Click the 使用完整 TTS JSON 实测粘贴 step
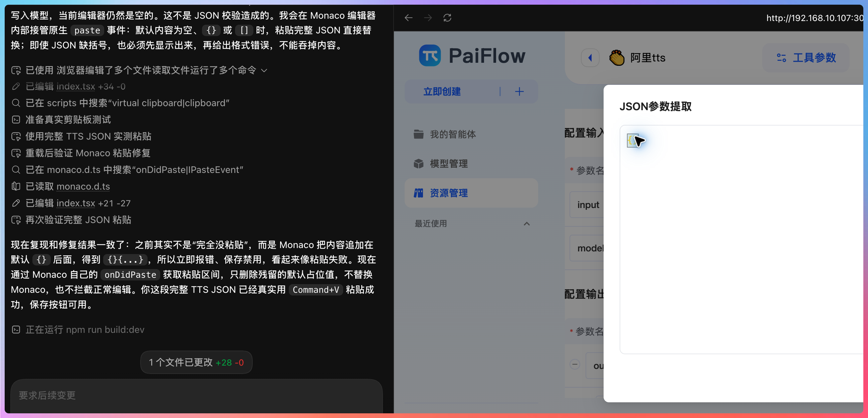Image resolution: width=868 pixels, height=418 pixels. pos(88,136)
